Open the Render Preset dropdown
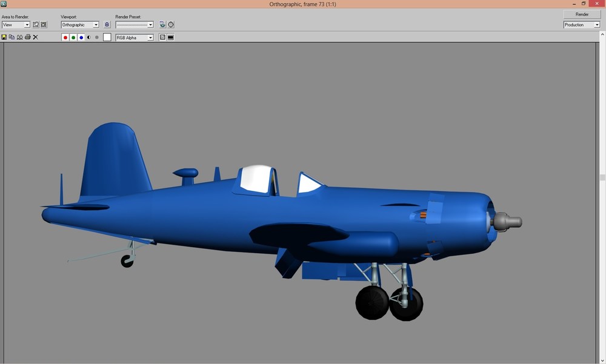Image resolution: width=606 pixels, height=364 pixels. [x=135, y=25]
